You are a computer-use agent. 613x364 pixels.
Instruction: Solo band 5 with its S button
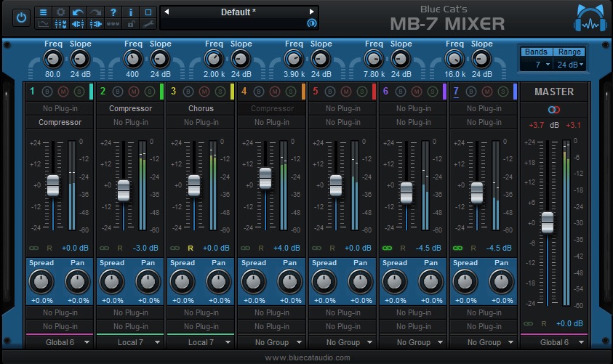coord(362,92)
